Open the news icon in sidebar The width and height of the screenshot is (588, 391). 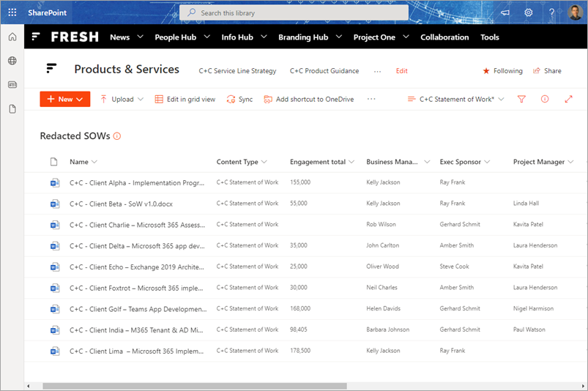pos(12,85)
